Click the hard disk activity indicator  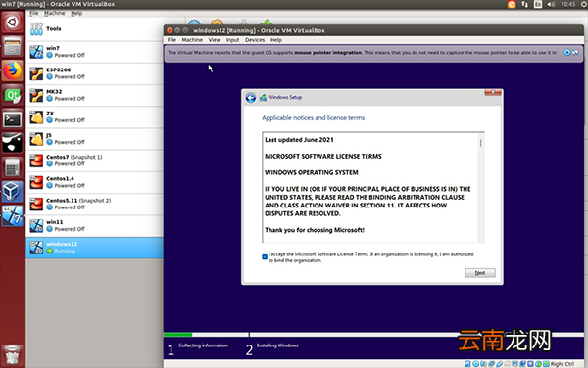[x=467, y=364]
